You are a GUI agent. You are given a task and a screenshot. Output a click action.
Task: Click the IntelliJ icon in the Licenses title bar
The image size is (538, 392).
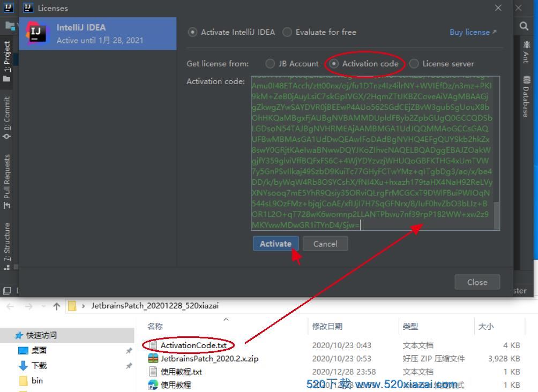pyautogui.click(x=28, y=8)
